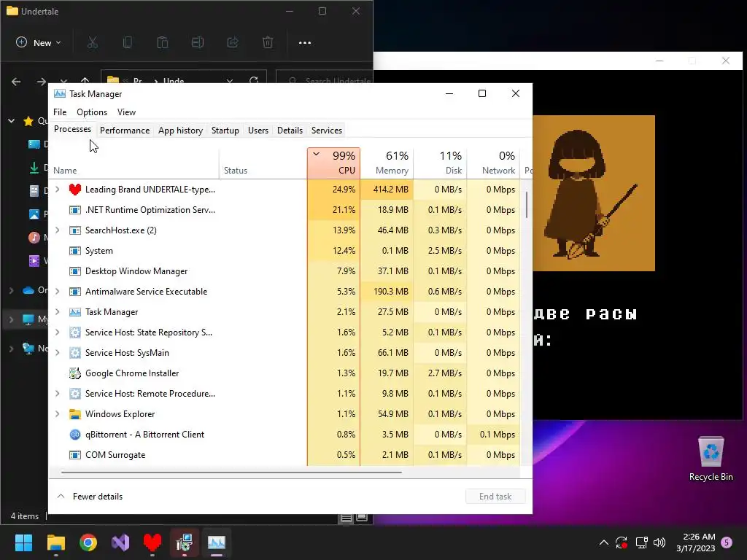
Task: Click the Service Host: SysMain gear icon
Action: [75, 353]
